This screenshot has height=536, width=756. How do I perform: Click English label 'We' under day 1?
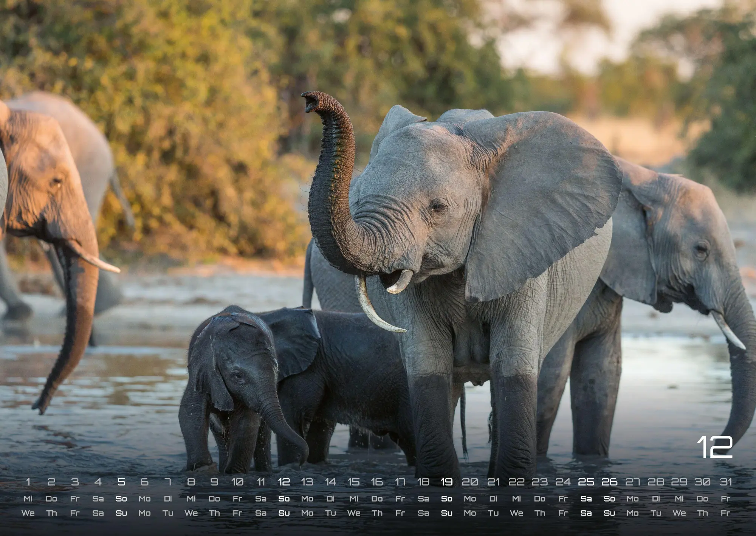pyautogui.click(x=28, y=513)
